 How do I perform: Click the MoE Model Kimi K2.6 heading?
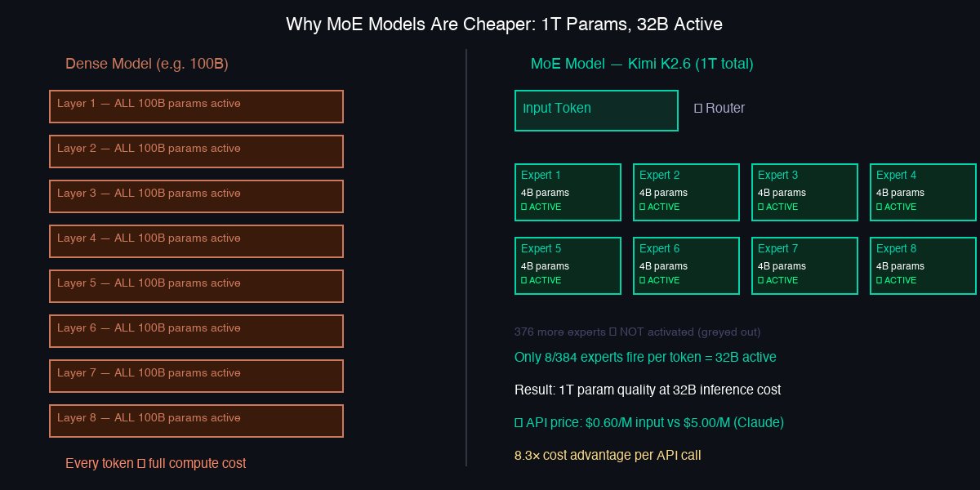[642, 64]
